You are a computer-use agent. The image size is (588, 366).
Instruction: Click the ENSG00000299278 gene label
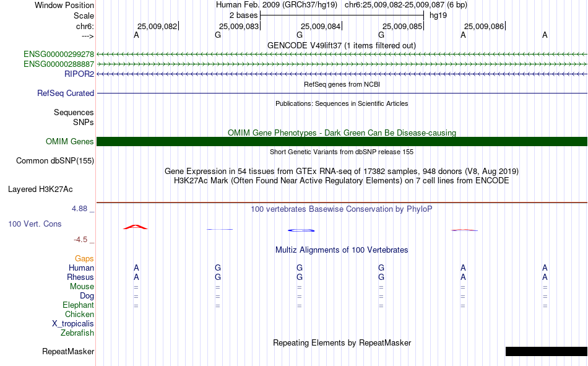(59, 54)
